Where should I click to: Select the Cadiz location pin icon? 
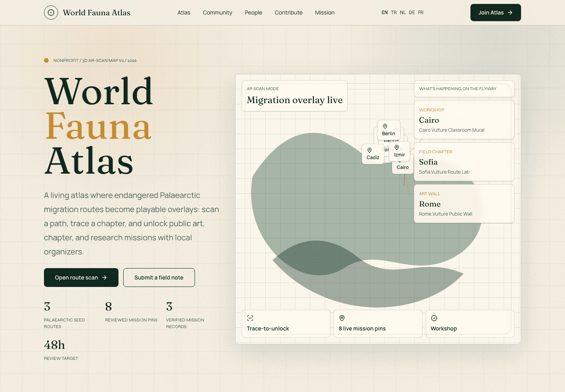pyautogui.click(x=369, y=150)
